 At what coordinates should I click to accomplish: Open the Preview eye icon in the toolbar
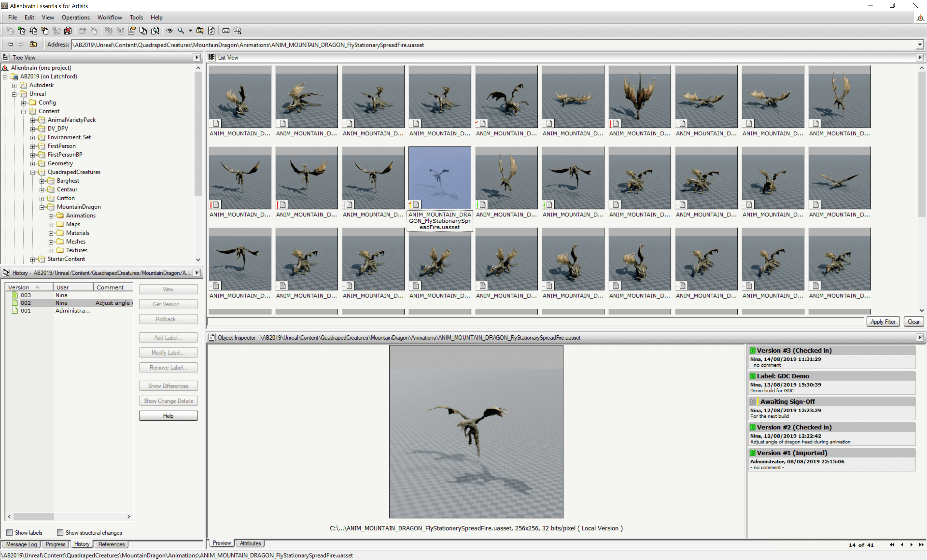tap(169, 31)
